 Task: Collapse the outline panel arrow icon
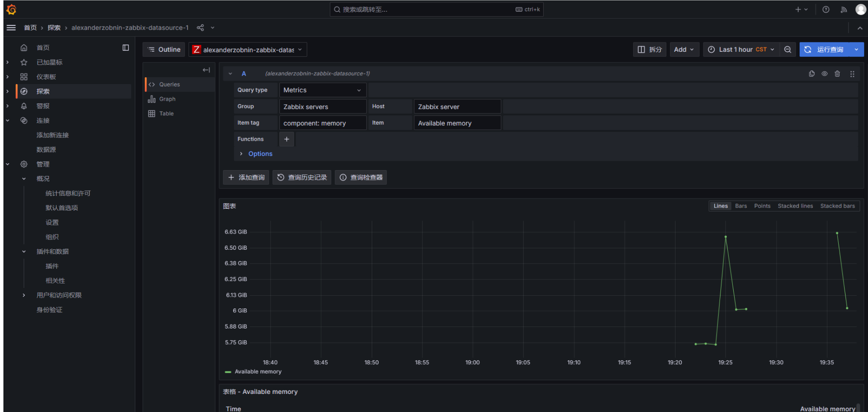(x=206, y=70)
